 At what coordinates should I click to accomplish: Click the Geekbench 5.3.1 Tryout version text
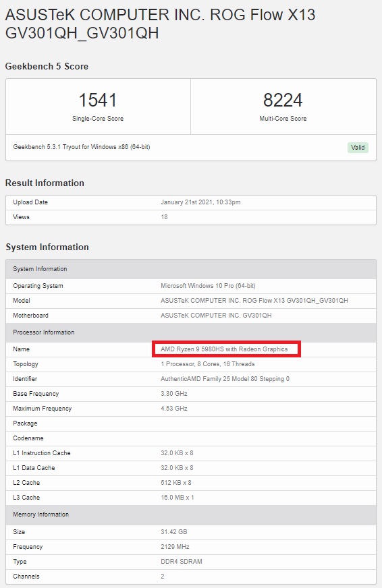(x=82, y=147)
